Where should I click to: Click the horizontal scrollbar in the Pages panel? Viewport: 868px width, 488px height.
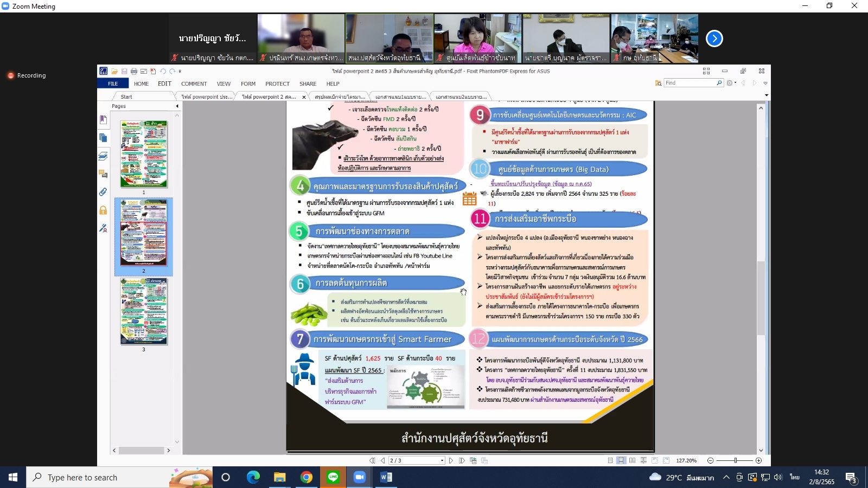coord(141,450)
